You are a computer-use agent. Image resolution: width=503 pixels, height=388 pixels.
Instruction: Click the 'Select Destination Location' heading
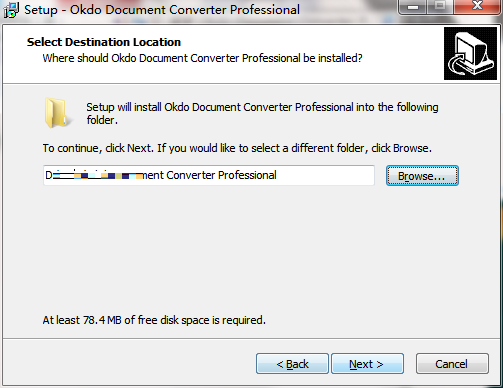[104, 42]
